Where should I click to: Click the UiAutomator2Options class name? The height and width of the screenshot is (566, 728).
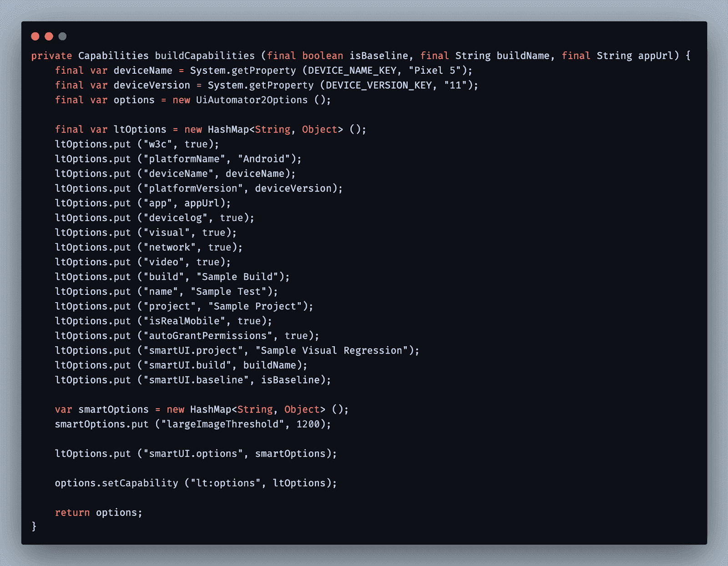[252, 100]
